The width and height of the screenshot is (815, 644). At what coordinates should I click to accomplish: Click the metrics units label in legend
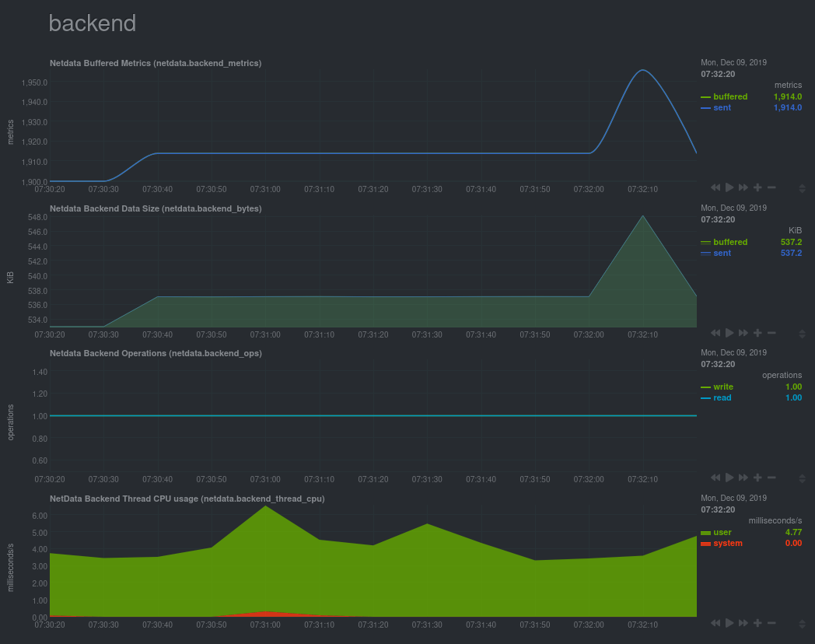[788, 85]
